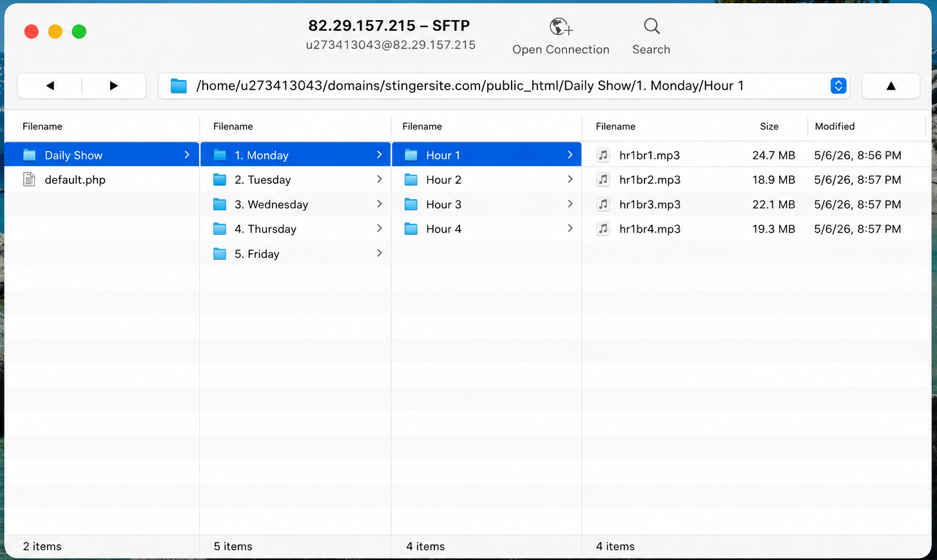The width and height of the screenshot is (937, 560).
Task: Click the 3. Wednesday folder icon
Action: tap(220, 204)
